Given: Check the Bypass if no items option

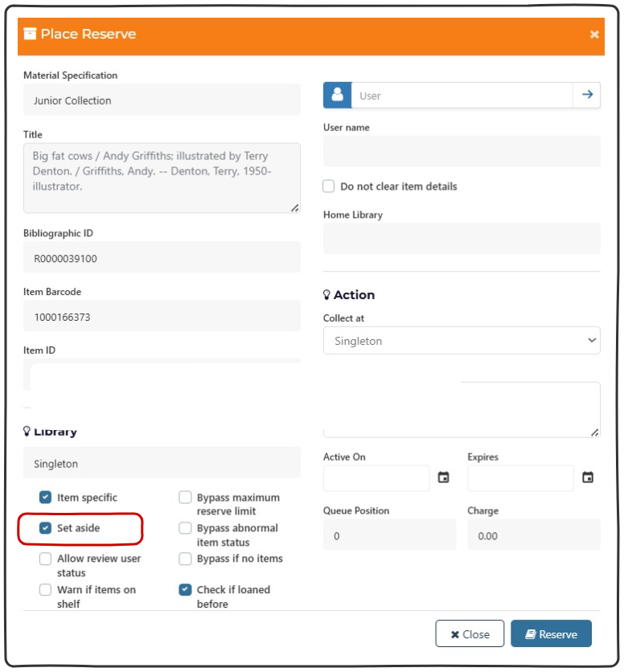Looking at the screenshot, I should click(185, 559).
